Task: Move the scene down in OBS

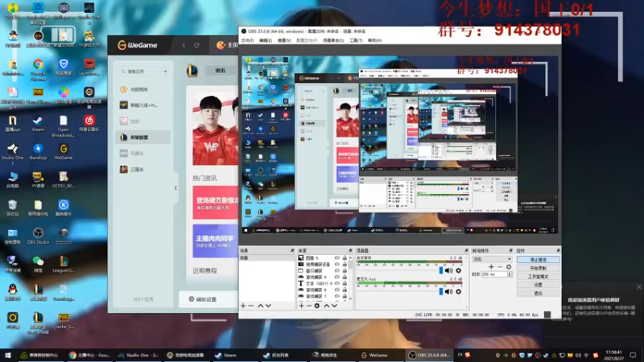Action: [x=268, y=306]
